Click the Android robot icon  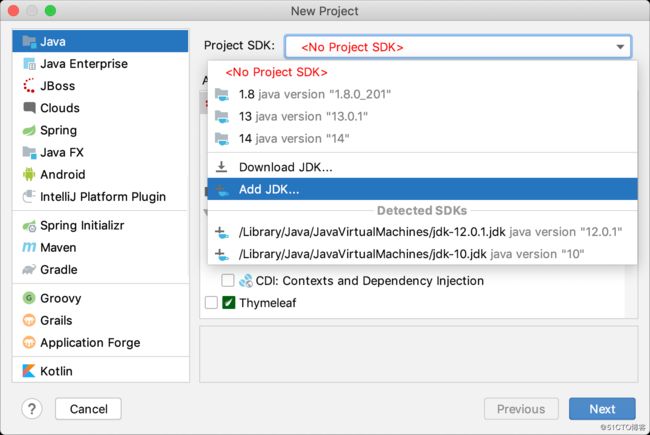[x=29, y=174]
